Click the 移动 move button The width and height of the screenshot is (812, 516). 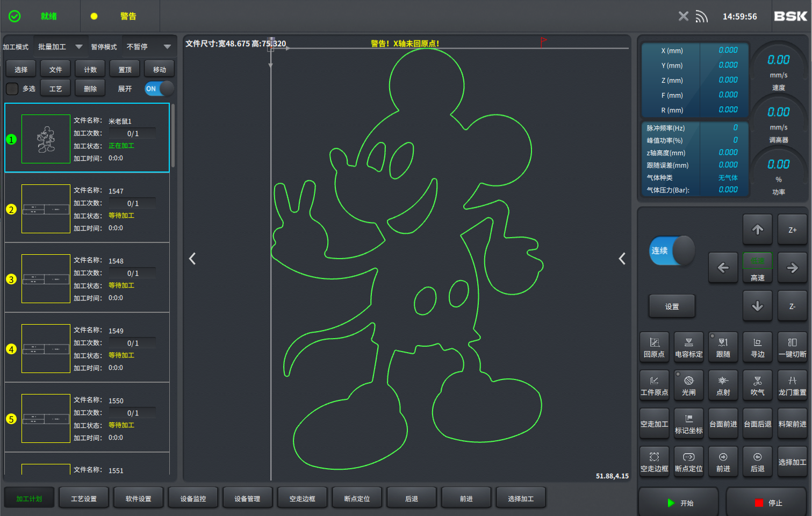point(160,69)
